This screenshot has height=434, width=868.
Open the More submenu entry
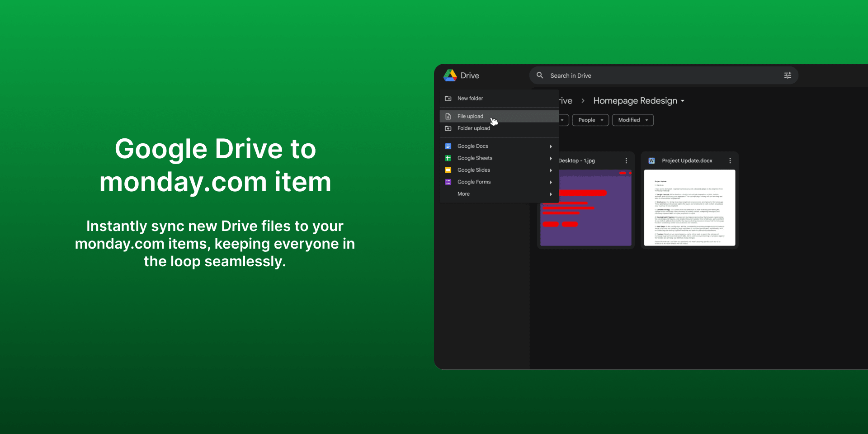499,194
